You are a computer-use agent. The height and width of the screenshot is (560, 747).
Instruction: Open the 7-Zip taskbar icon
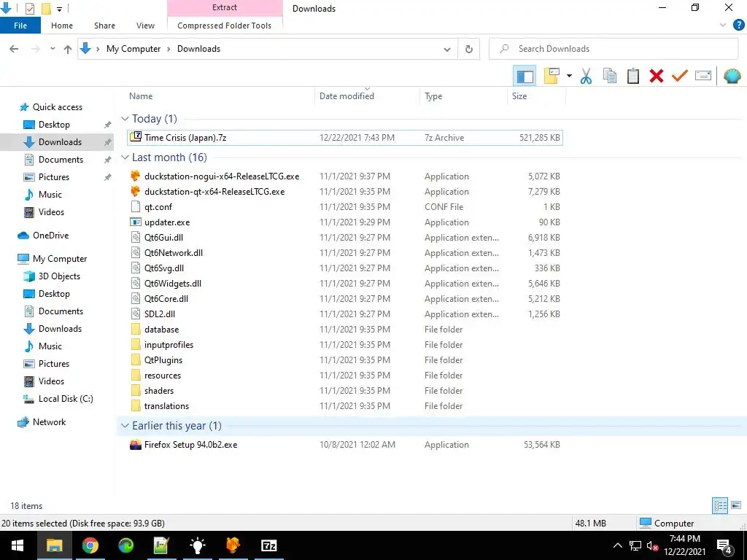coord(268,545)
